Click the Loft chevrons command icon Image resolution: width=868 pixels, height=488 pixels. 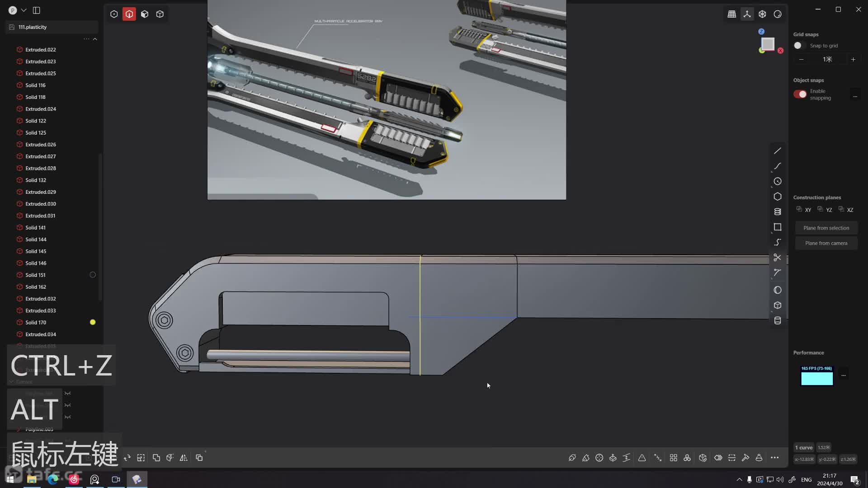point(718,458)
